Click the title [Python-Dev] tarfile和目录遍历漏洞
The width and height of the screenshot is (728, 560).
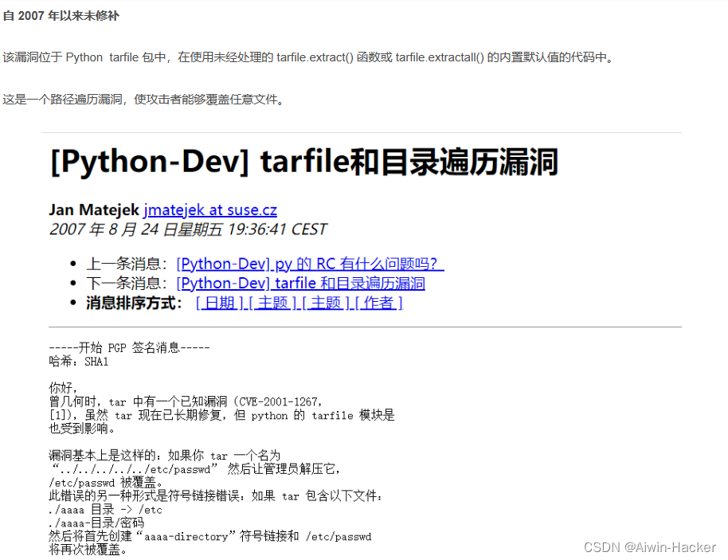pos(304,162)
